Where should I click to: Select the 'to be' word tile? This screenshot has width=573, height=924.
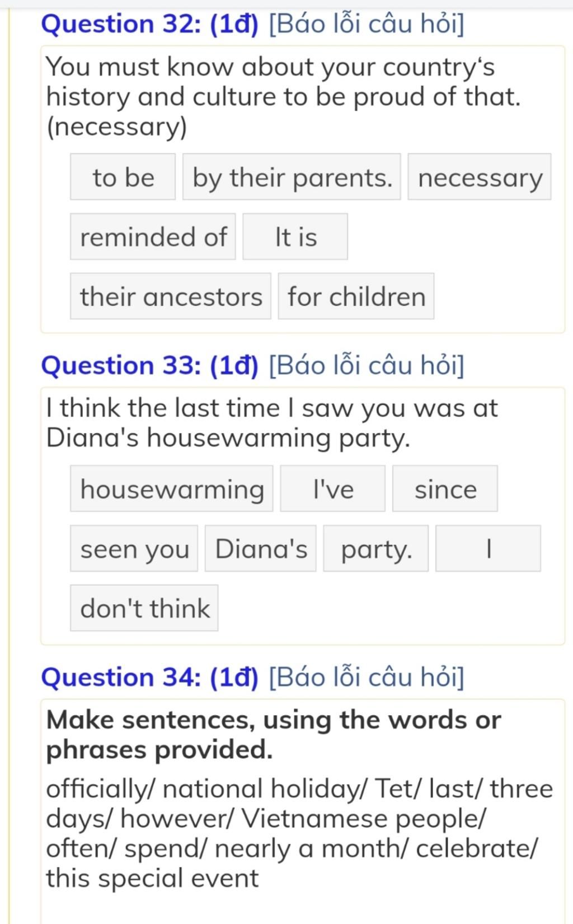point(123,177)
